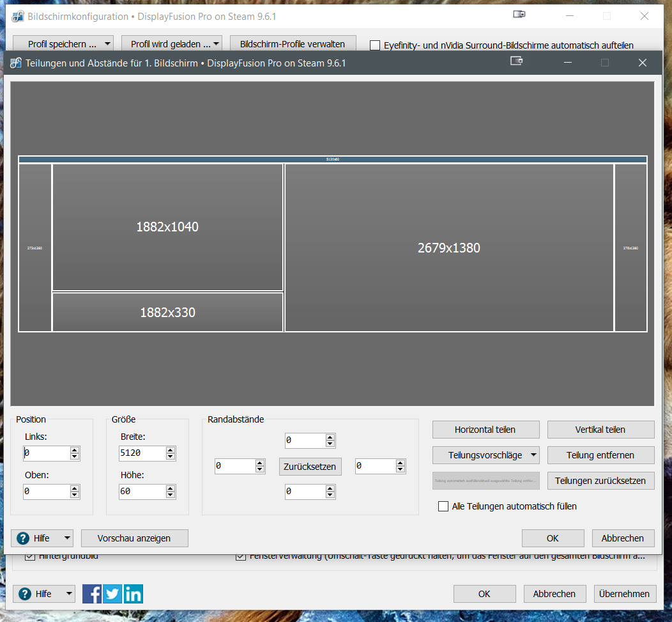Screen dimensions: 672x622
Task: Focus the Oben position input field
Action: [x=46, y=492]
